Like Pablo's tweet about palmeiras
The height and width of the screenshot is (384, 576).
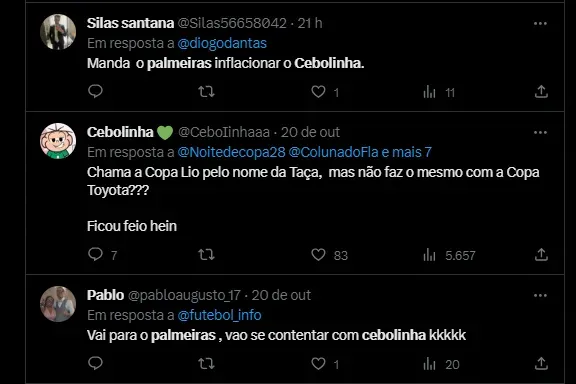pyautogui.click(x=318, y=363)
